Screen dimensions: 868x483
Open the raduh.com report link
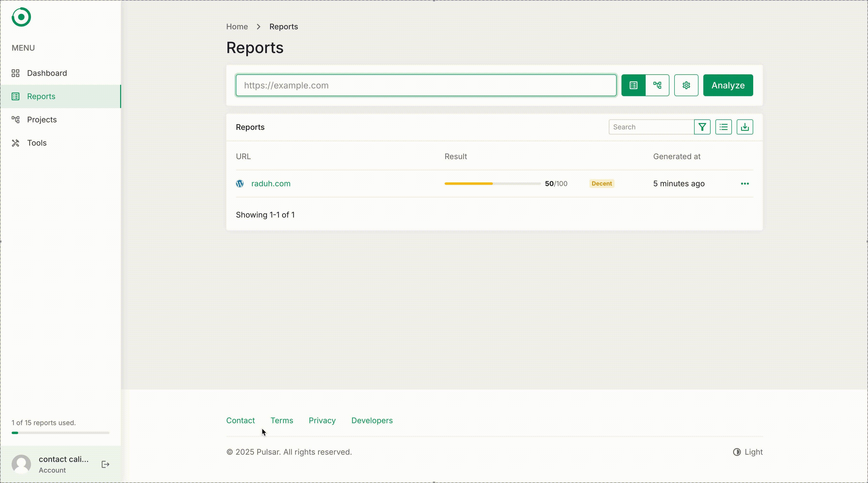[x=271, y=184]
